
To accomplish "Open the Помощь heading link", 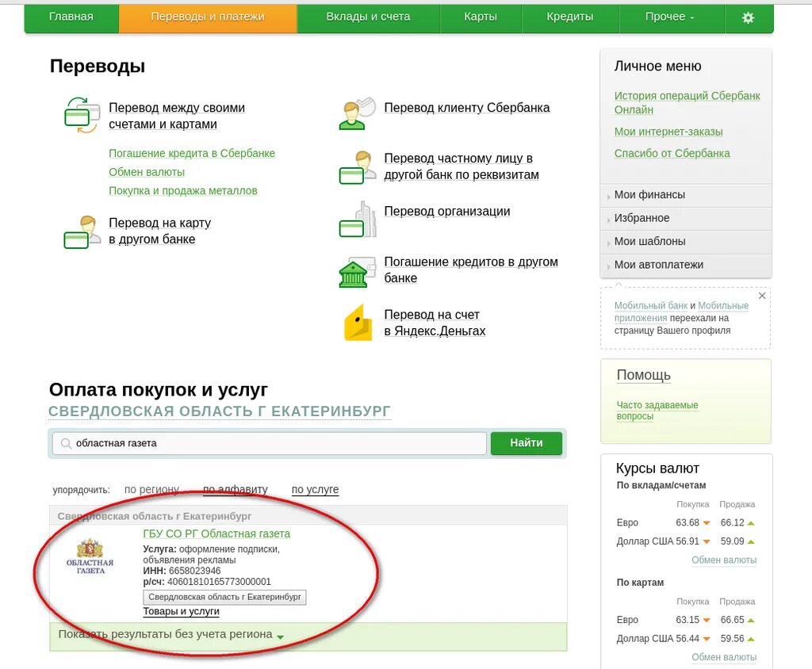I will (643, 375).
